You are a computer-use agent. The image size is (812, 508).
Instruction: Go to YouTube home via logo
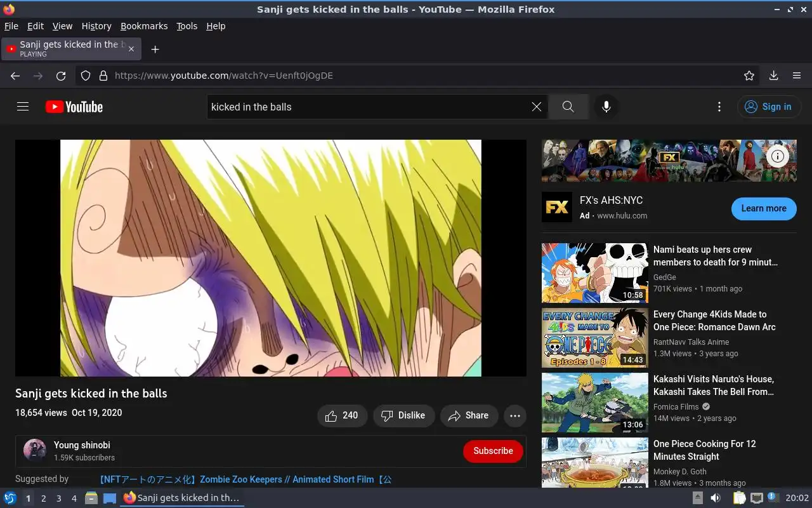74,107
